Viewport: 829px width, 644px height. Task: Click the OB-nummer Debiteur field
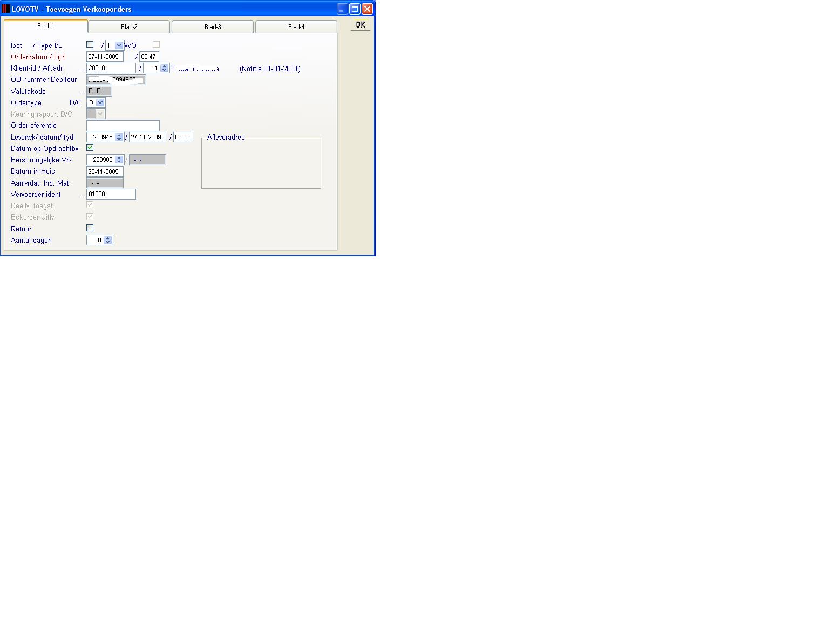tap(116, 80)
